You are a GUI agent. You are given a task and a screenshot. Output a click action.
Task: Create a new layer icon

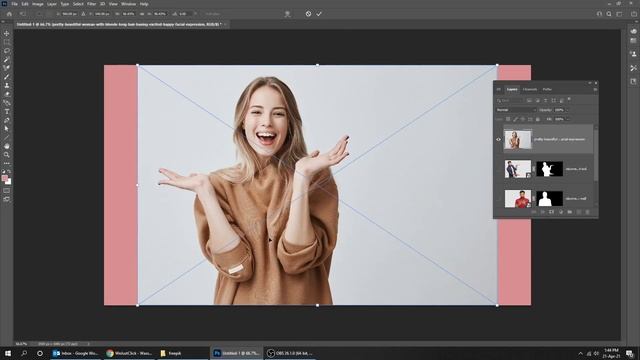point(578,212)
